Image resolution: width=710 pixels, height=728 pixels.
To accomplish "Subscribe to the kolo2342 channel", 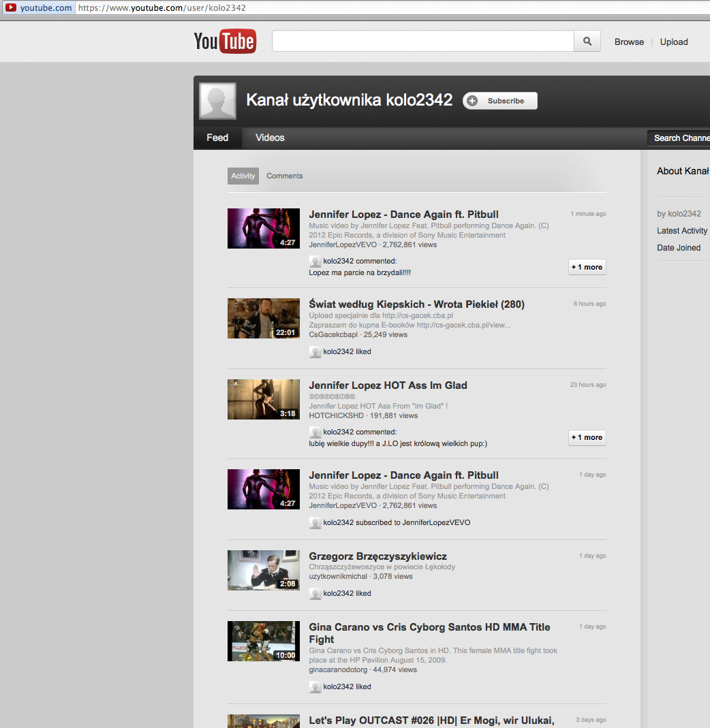I will pos(500,101).
